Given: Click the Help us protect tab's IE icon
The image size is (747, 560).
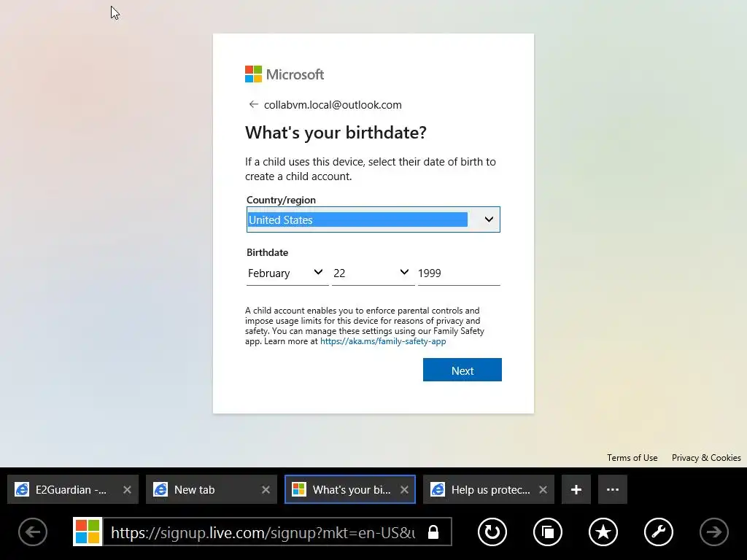Looking at the screenshot, I should click(x=438, y=489).
